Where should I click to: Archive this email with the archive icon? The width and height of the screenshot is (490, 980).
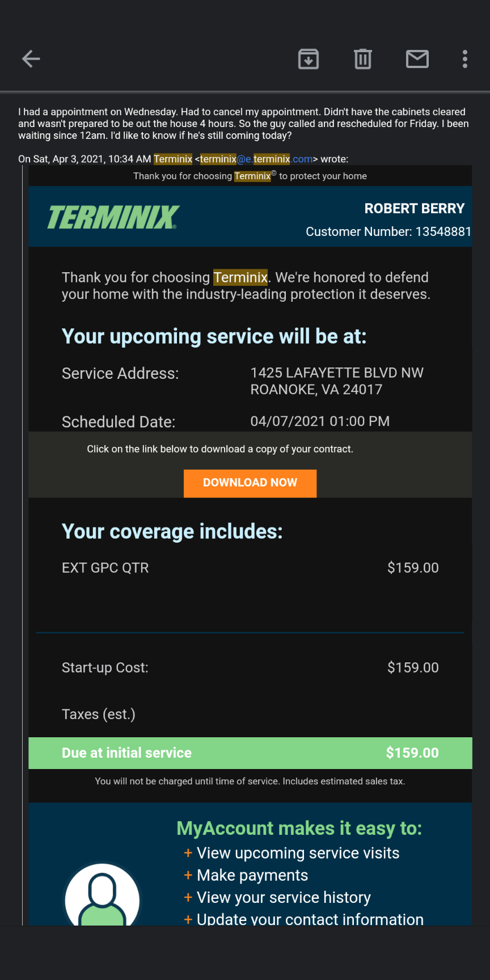coord(309,59)
